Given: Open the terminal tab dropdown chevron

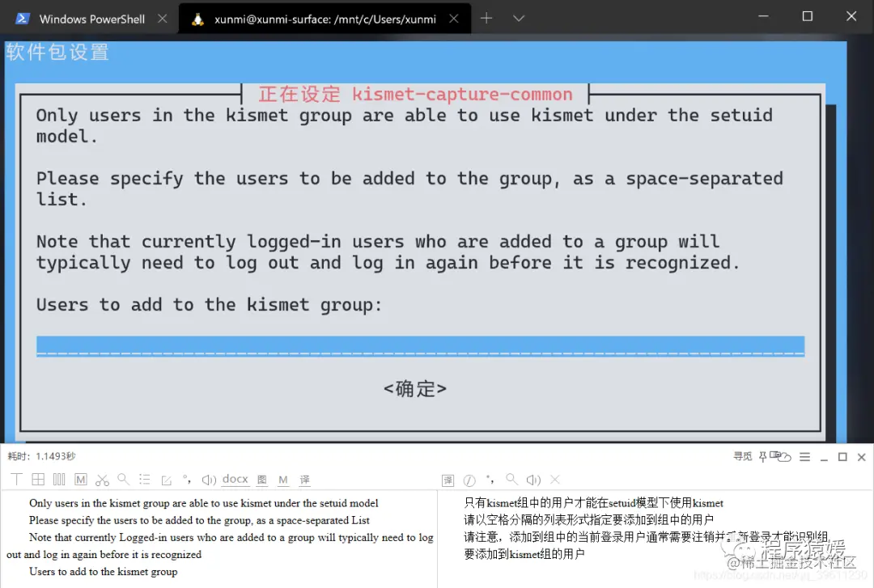Looking at the screenshot, I should [x=519, y=17].
